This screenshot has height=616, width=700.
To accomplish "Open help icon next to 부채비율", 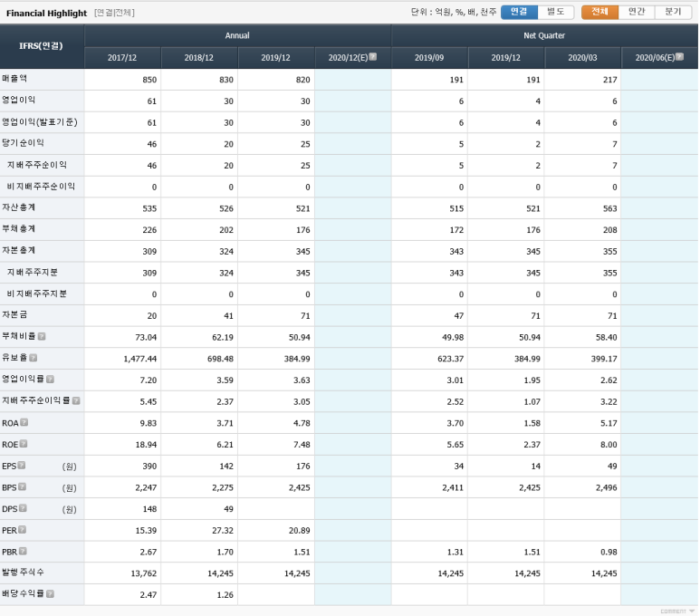I will click(x=42, y=336).
